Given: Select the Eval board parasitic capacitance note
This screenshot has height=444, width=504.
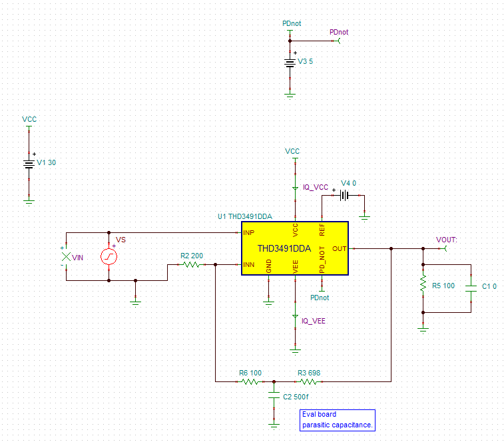Looking at the screenshot, I should [338, 420].
